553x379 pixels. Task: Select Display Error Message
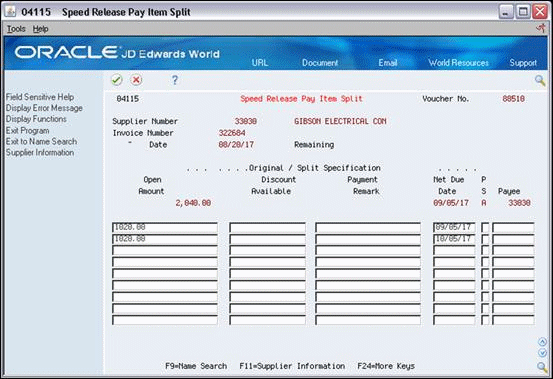click(44, 108)
